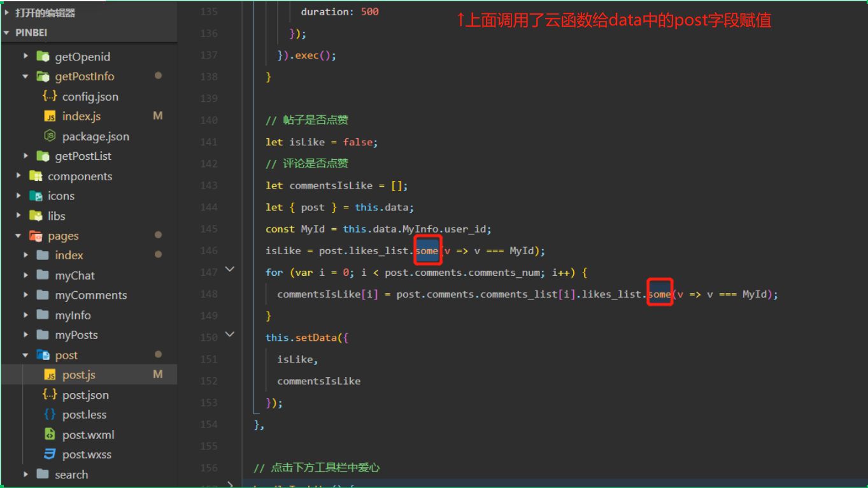Image resolution: width=868 pixels, height=488 pixels.
Task: Select the post.js file row
Action: pyautogui.click(x=89, y=375)
